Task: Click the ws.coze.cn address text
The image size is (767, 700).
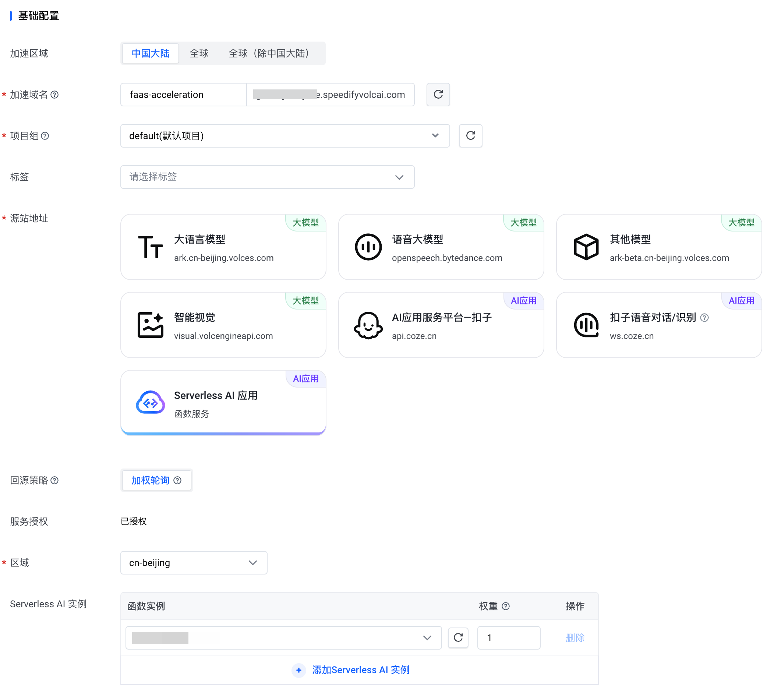Action: [632, 336]
